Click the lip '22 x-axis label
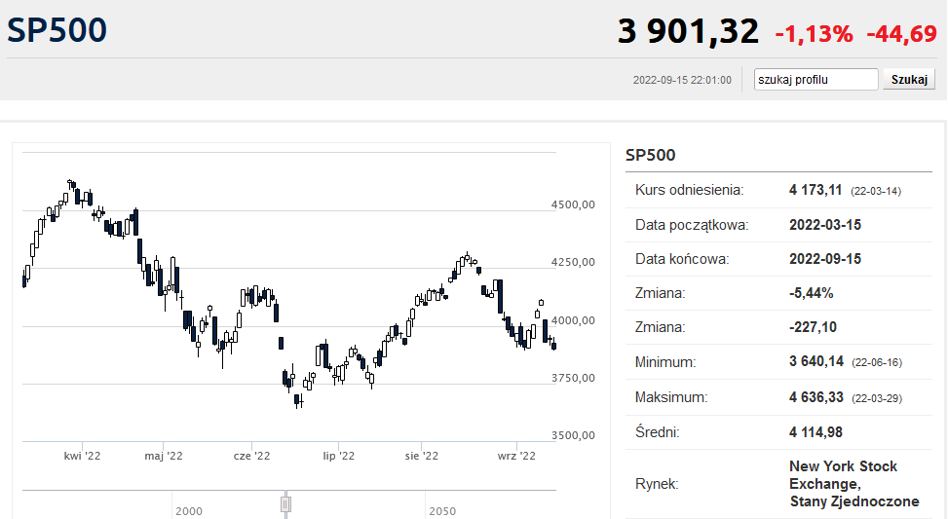948x519 pixels. click(339, 455)
